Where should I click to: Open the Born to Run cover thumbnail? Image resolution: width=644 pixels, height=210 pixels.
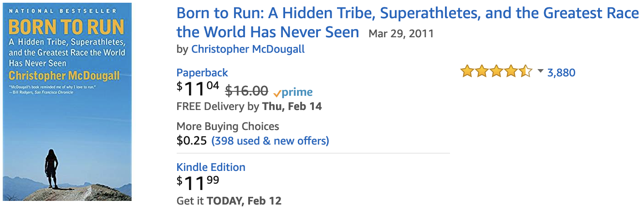pyautogui.click(x=67, y=102)
